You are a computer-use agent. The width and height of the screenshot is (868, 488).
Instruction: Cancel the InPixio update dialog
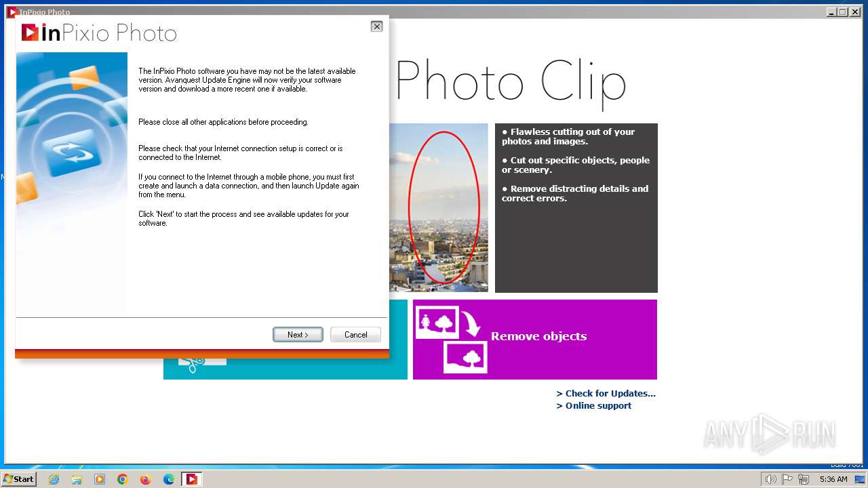355,335
